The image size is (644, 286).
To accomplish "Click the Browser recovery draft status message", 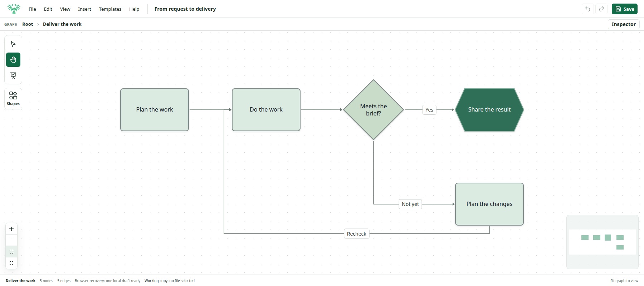I will (x=107, y=281).
